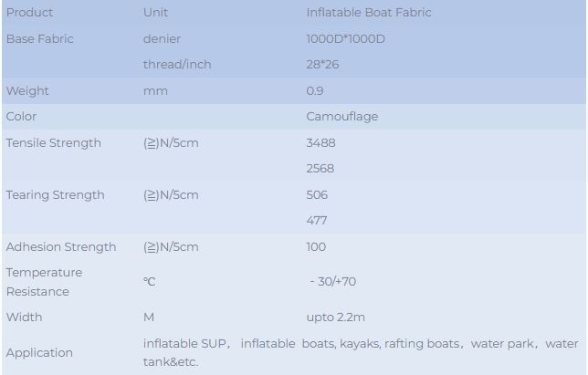Click the Tensile Strength label
Image resolution: width=588 pixels, height=375 pixels.
point(54,142)
